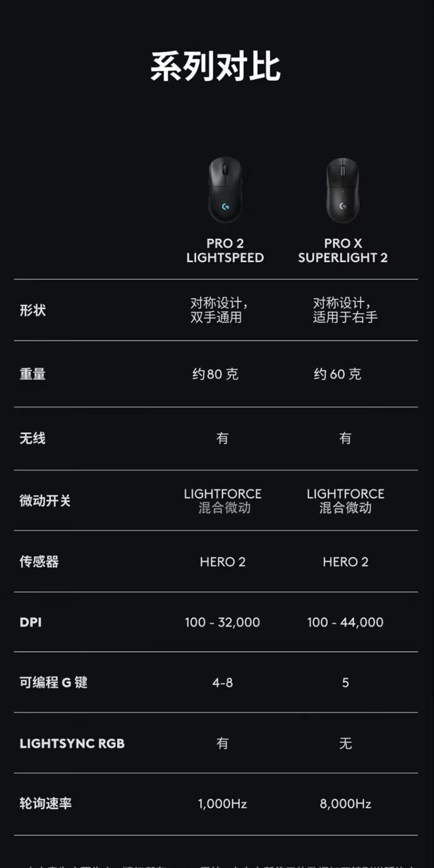This screenshot has width=434, height=868.
Task: Select the PRO 2 LIGHTSPEED product name
Action: pyautogui.click(x=225, y=250)
